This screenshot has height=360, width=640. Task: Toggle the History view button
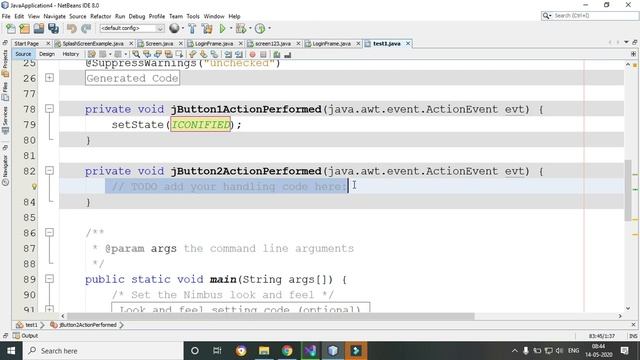[x=71, y=54]
